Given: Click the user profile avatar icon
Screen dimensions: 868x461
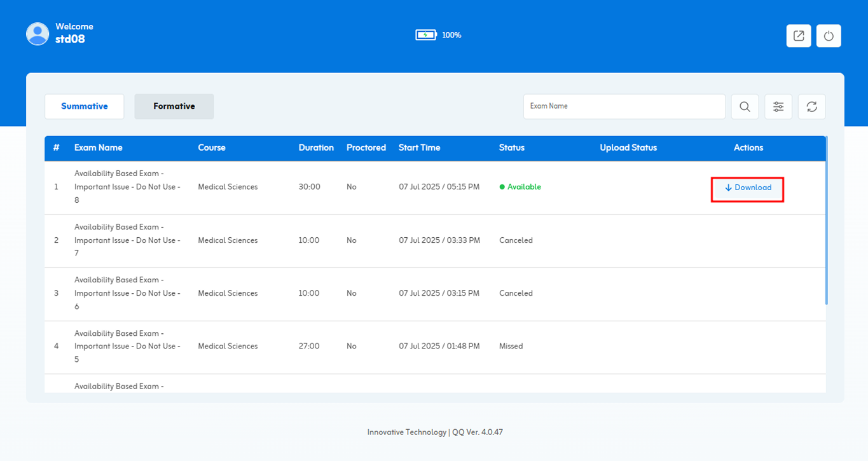Looking at the screenshot, I should pyautogui.click(x=38, y=34).
